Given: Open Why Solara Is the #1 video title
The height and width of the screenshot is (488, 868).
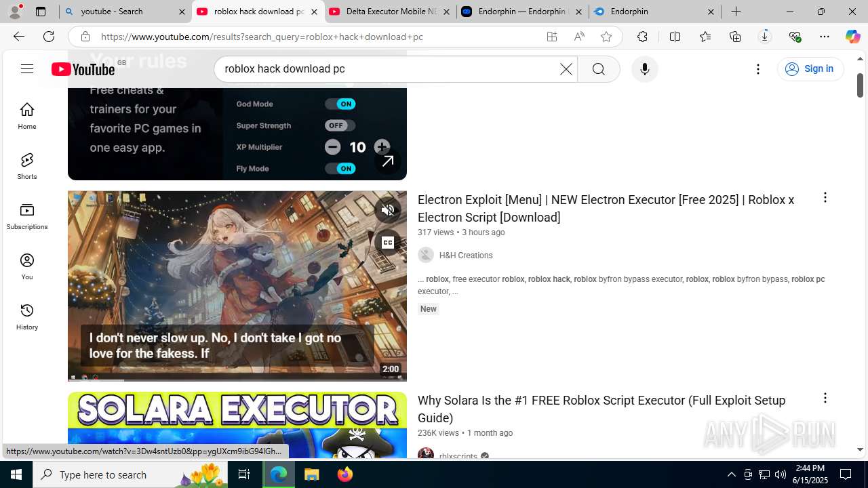Looking at the screenshot, I should (x=601, y=409).
